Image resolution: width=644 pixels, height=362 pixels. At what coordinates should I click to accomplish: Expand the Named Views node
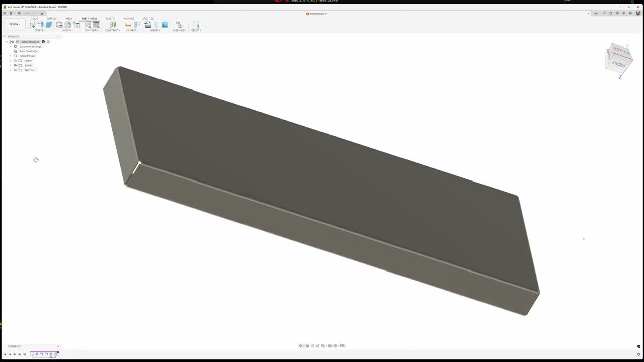tap(10, 56)
